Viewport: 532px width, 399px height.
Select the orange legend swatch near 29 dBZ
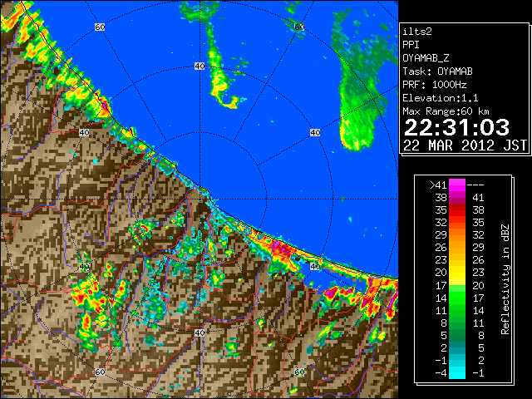pos(456,235)
